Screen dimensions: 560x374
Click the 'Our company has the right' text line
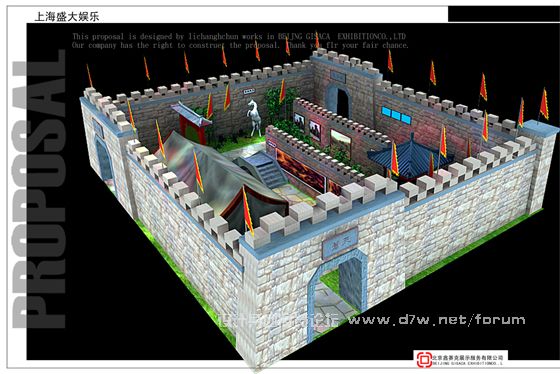click(240, 45)
